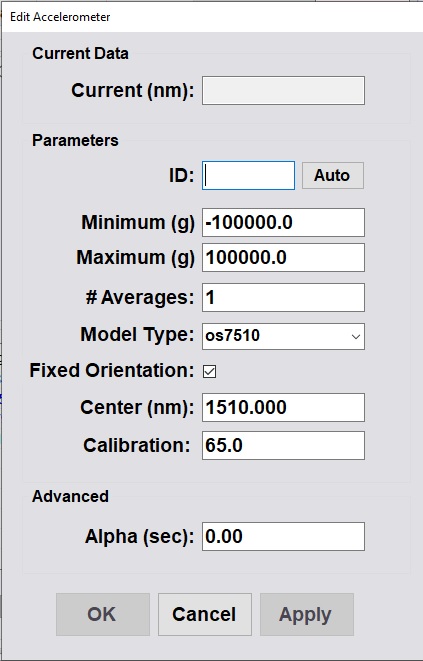
Task: Click the Center (nm) field
Action: click(x=283, y=407)
